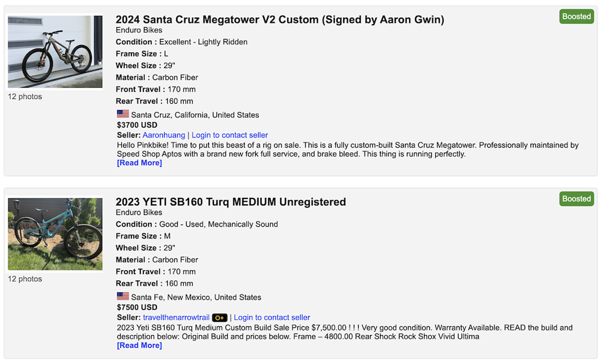Click the Boosted badge on the Megatower listing
The width and height of the screenshot is (603, 364).
(576, 16)
